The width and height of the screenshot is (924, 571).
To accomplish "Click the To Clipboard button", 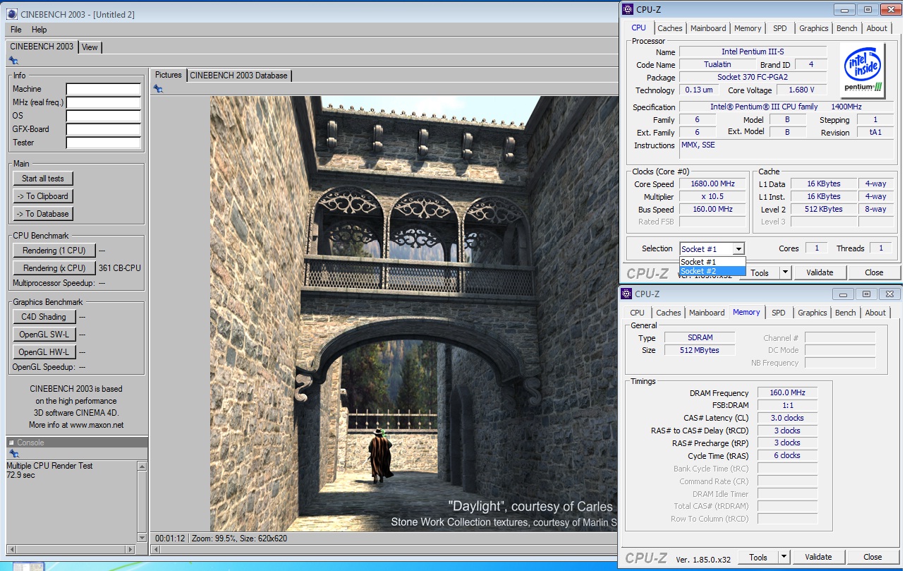I will pyautogui.click(x=43, y=196).
